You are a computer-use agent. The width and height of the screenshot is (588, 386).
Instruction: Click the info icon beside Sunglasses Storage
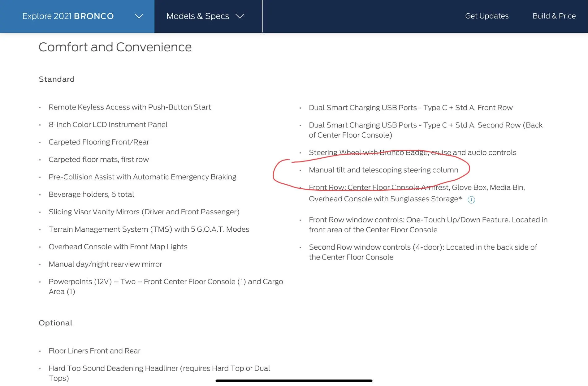coord(471,200)
